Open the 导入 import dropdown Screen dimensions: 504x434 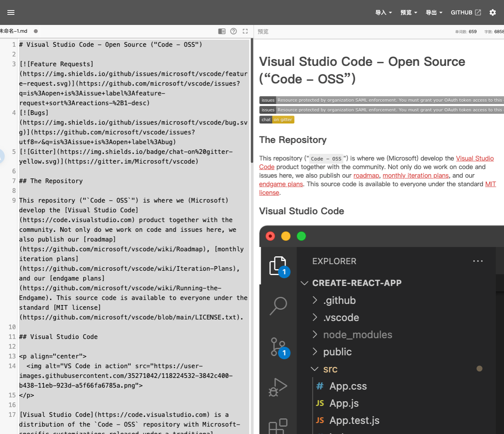[383, 12]
